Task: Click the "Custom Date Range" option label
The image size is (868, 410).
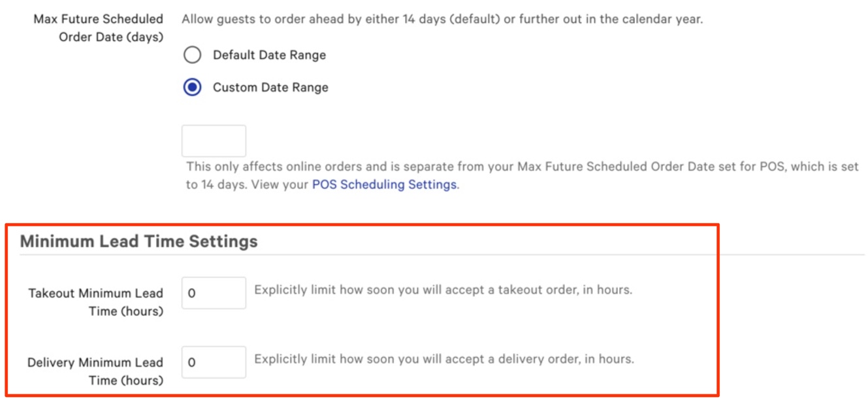Action: pos(270,88)
